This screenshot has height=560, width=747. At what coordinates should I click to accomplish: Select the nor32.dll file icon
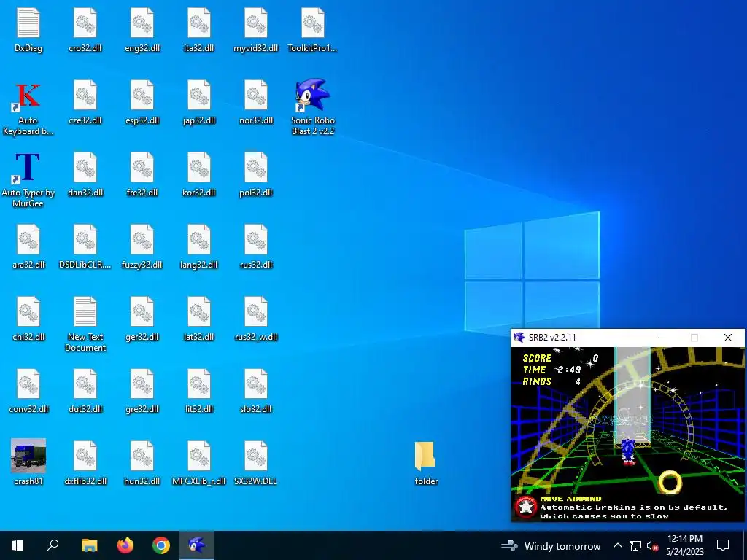[256, 96]
